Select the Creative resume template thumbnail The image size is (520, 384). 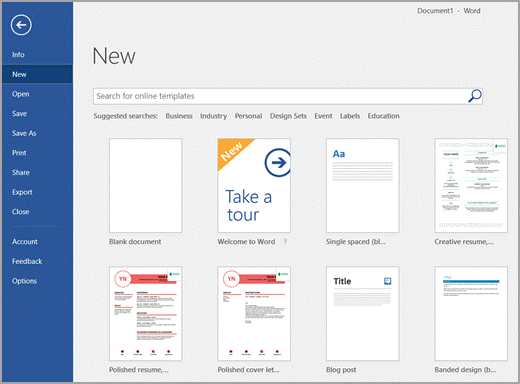tap(471, 186)
